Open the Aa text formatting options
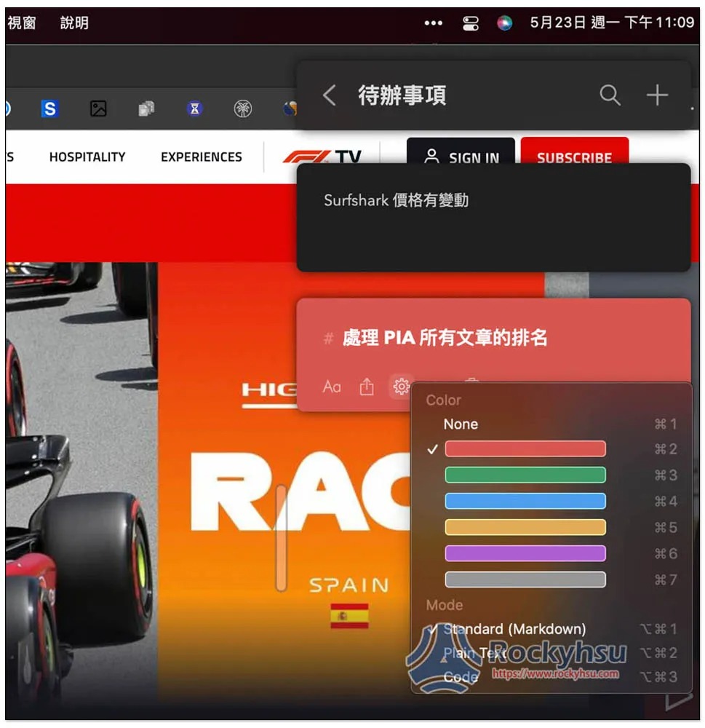705x728 pixels. (331, 387)
